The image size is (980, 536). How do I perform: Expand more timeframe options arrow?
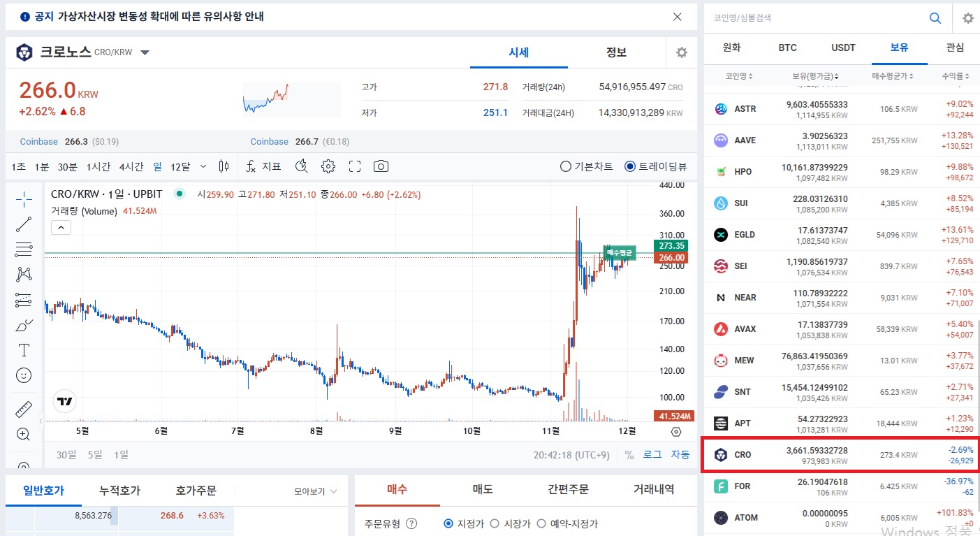(203, 166)
